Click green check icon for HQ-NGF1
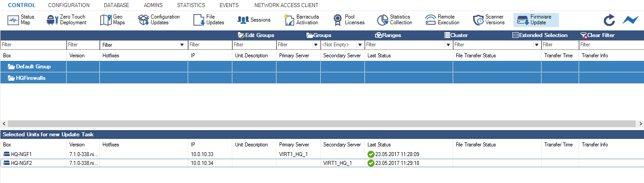644x183 pixels. 371,154
